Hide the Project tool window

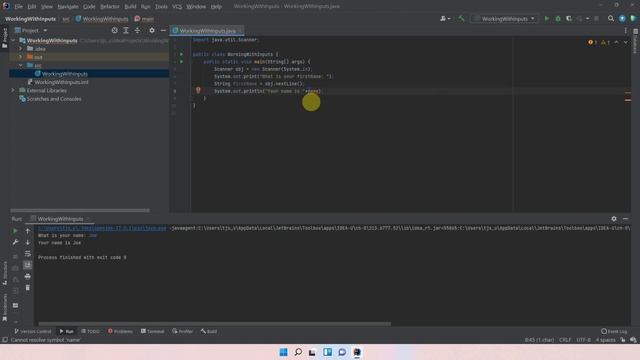163,30
